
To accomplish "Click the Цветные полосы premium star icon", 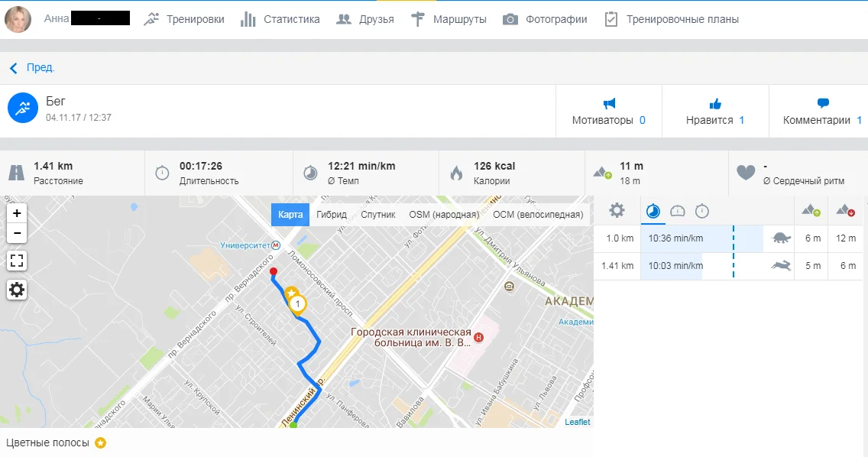I will coord(100,442).
